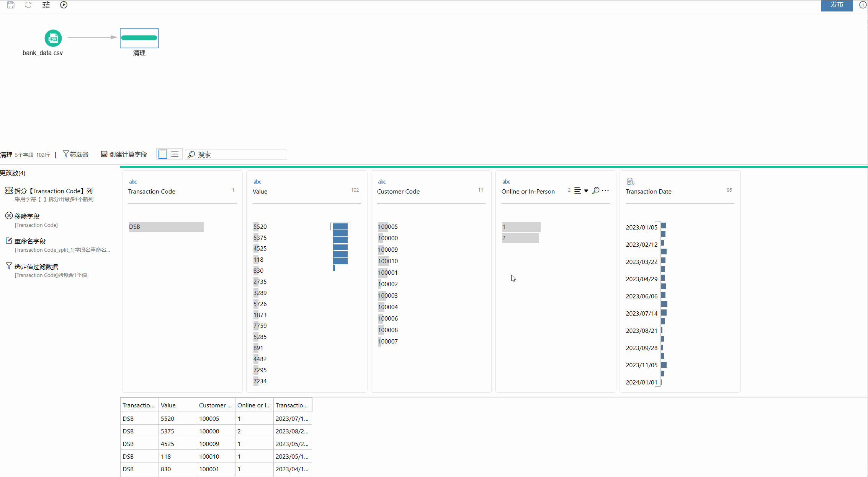Open more options for Online or In-Person

click(x=605, y=190)
